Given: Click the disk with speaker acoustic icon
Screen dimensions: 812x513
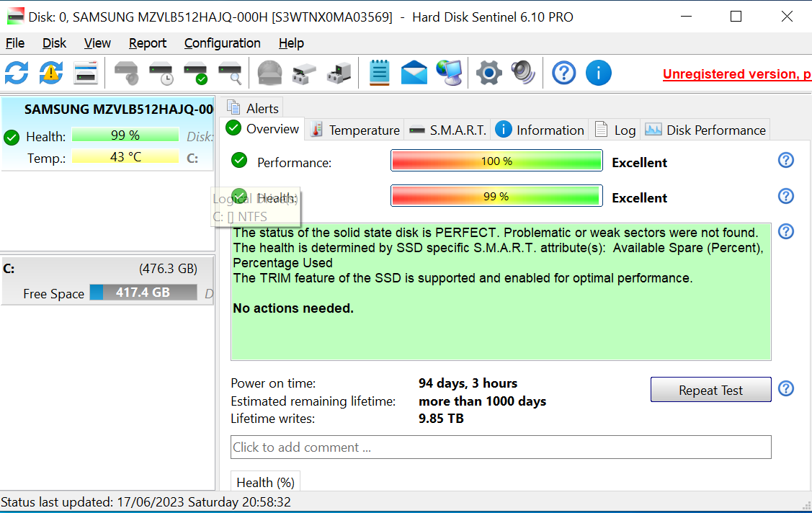Looking at the screenshot, I should point(126,73).
